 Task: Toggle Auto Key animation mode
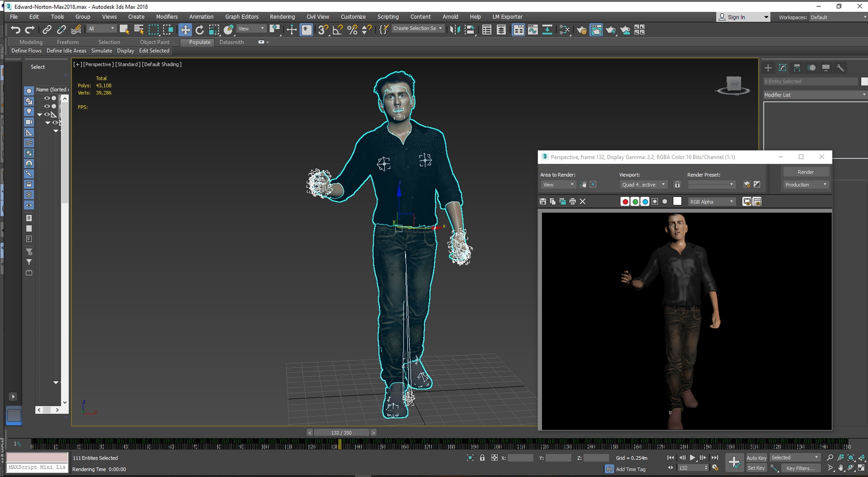tap(756, 458)
